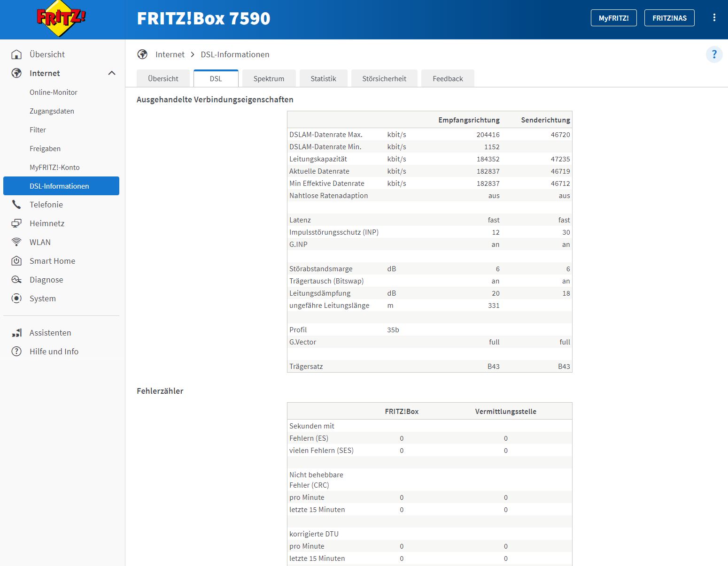
Task: Switch to the Spektrum tab
Action: click(269, 78)
